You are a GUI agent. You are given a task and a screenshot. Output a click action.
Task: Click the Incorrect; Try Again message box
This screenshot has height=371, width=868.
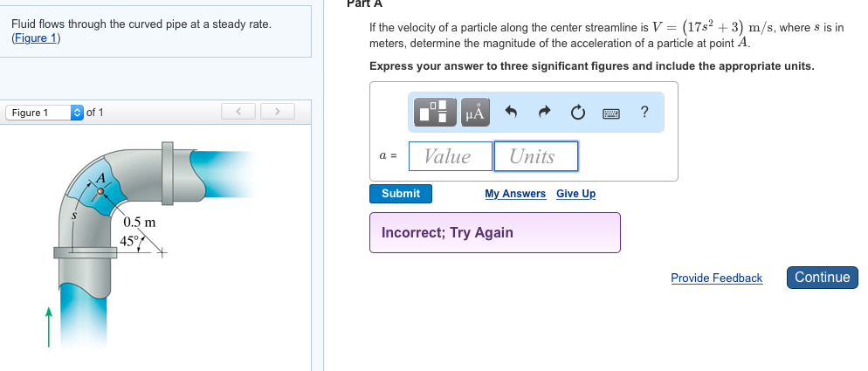click(494, 233)
